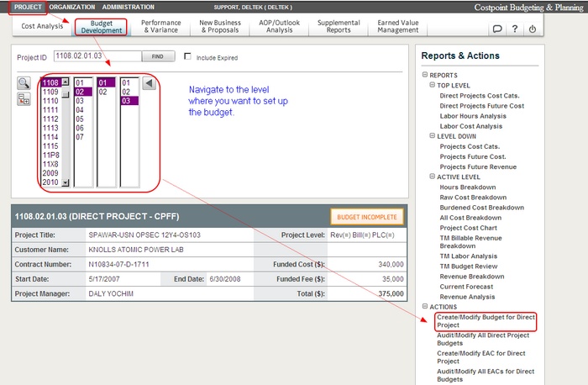
Task: Click the project list scrollbar thumb
Action: pos(66,94)
